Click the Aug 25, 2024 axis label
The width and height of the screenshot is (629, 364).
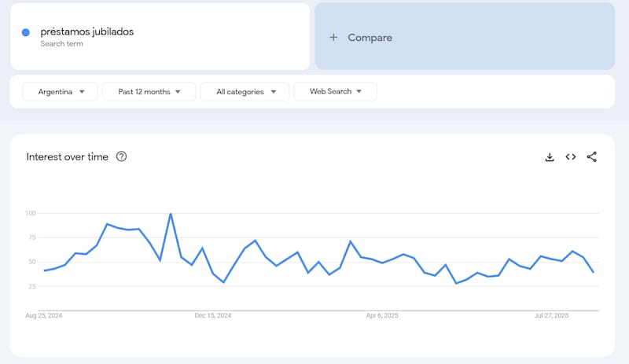tap(44, 315)
